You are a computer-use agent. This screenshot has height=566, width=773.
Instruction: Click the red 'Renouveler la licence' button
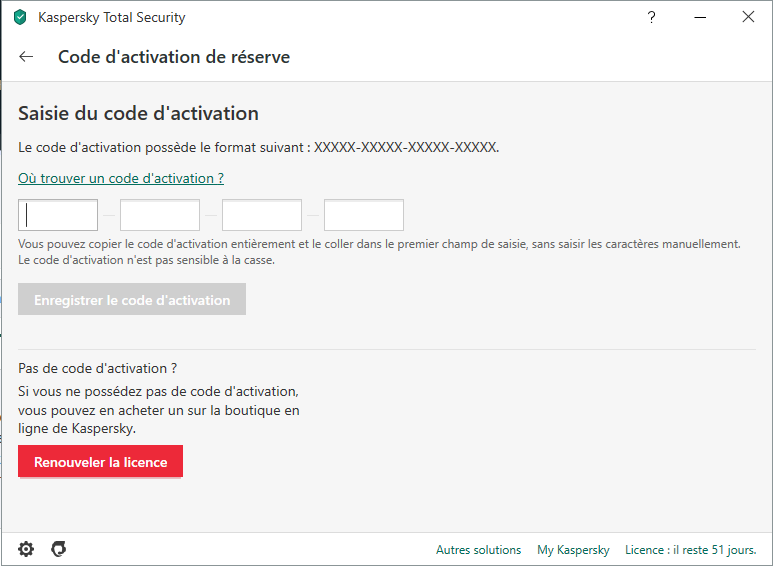click(x=101, y=461)
